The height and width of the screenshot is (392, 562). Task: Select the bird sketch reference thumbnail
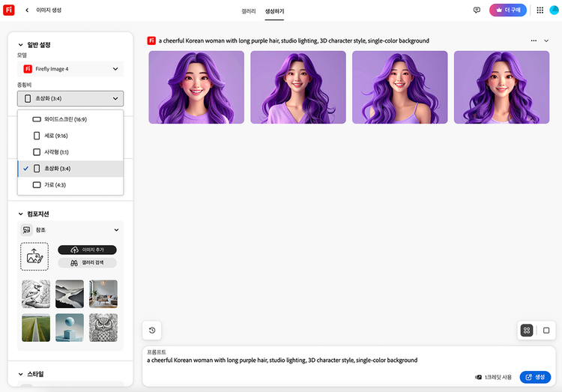36,294
